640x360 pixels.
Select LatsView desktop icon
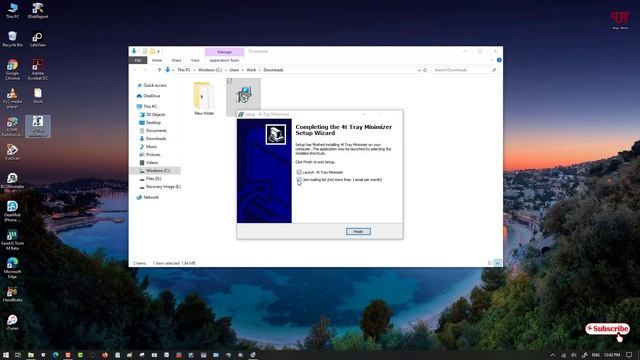[38, 39]
